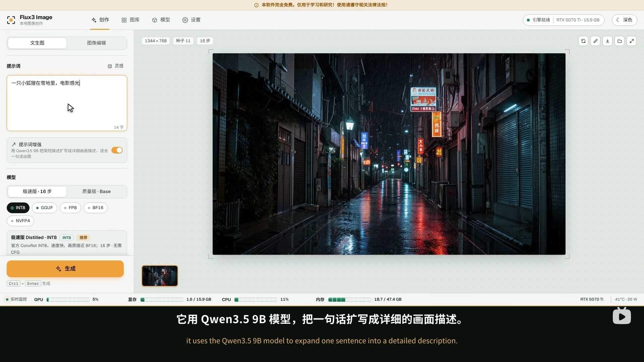
Task: Click the 16 步 steps tag
Action: tap(205, 41)
